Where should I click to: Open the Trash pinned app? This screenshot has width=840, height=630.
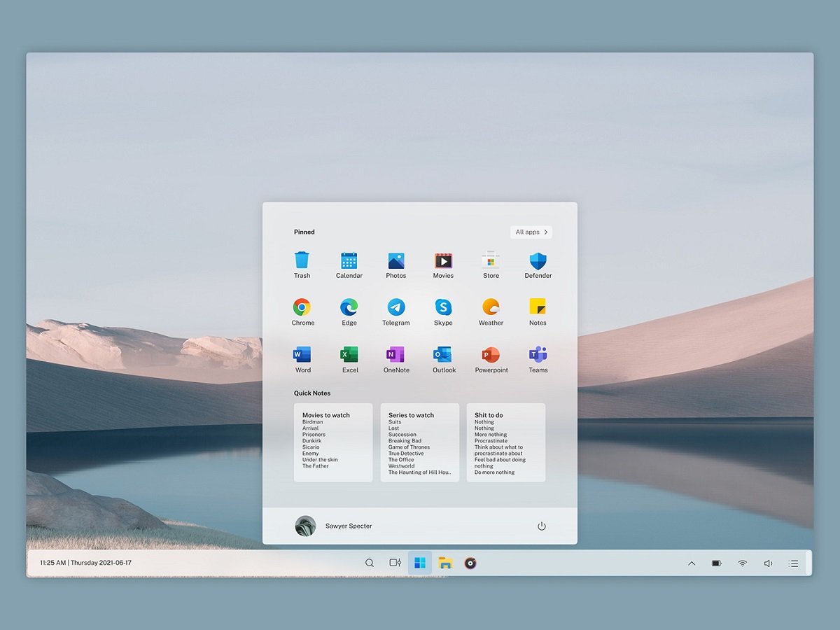click(302, 262)
